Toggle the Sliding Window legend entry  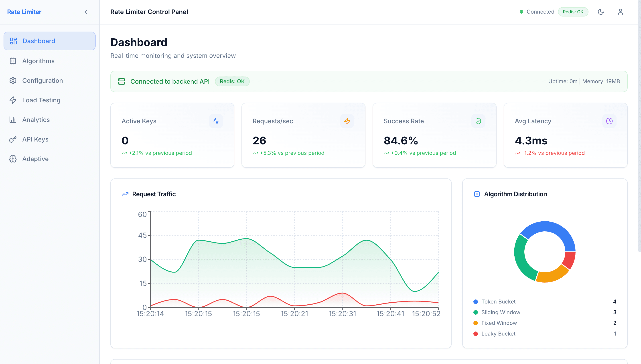[501, 312]
